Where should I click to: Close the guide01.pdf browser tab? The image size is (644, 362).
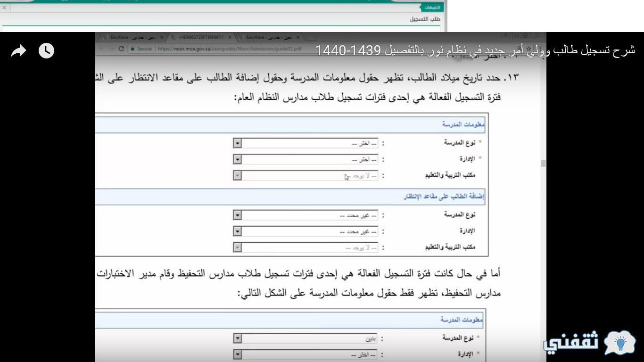click(229, 38)
